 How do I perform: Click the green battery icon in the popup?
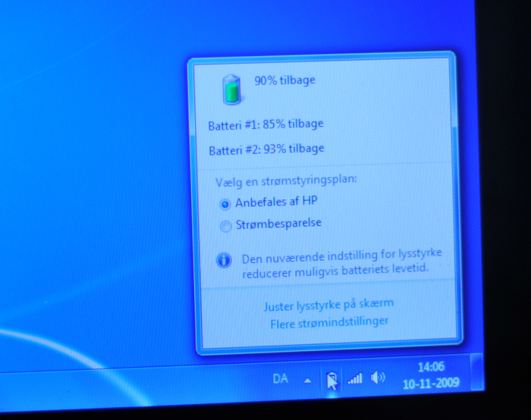pyautogui.click(x=231, y=89)
